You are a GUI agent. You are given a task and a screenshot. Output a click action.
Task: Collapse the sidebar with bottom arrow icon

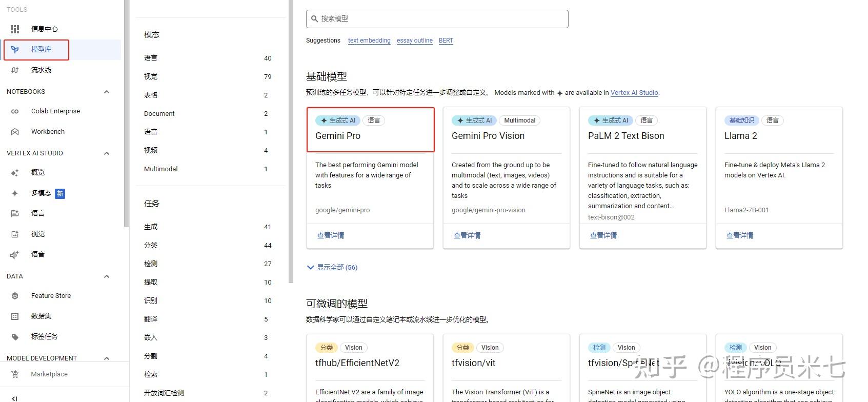(x=14, y=398)
